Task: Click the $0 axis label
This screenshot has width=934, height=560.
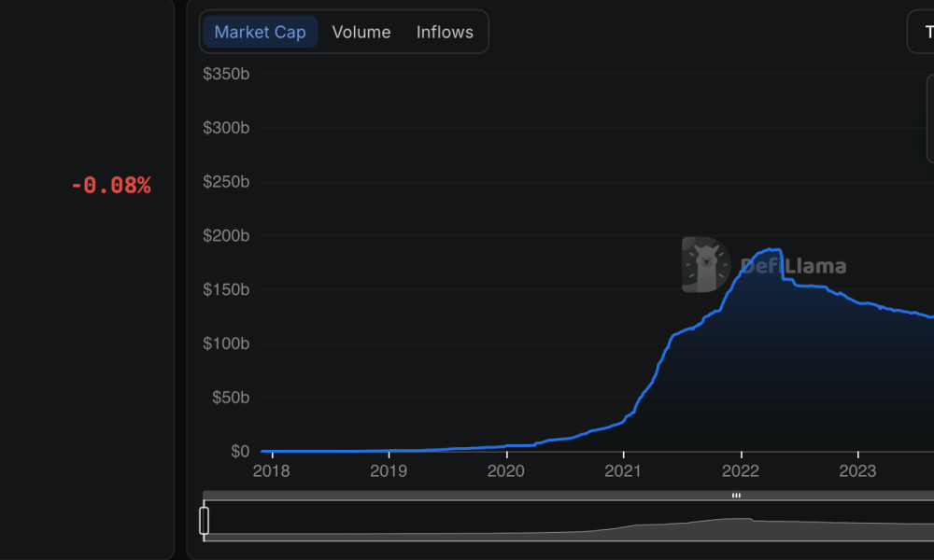Action: (240, 451)
